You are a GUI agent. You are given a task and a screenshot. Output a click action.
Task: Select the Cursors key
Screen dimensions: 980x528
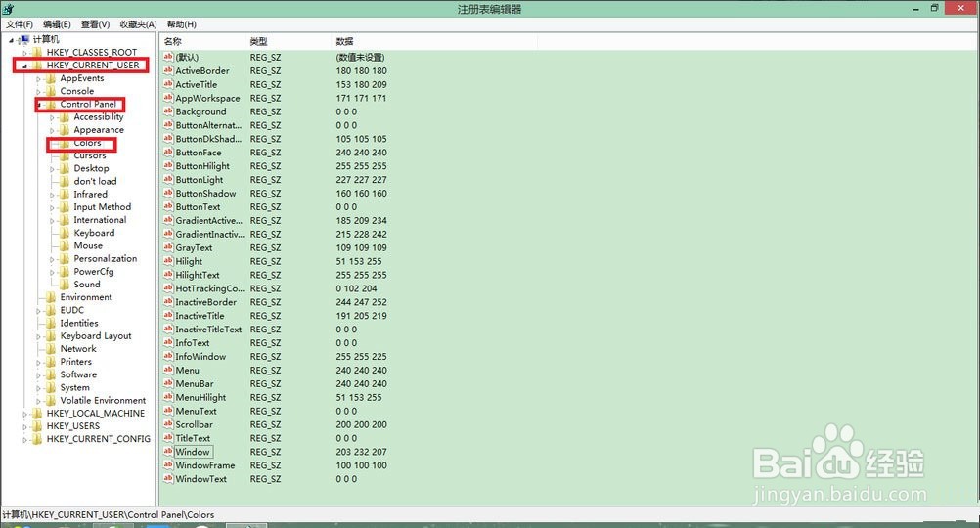click(90, 154)
